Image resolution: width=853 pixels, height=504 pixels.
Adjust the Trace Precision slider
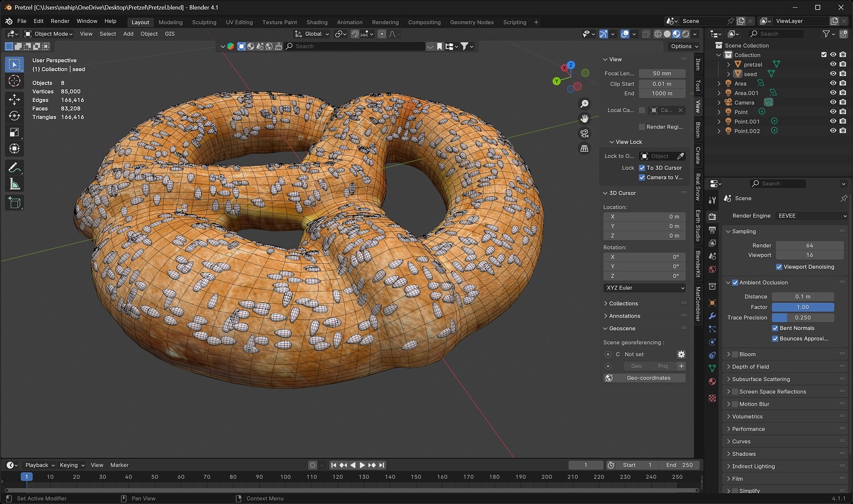[802, 318]
